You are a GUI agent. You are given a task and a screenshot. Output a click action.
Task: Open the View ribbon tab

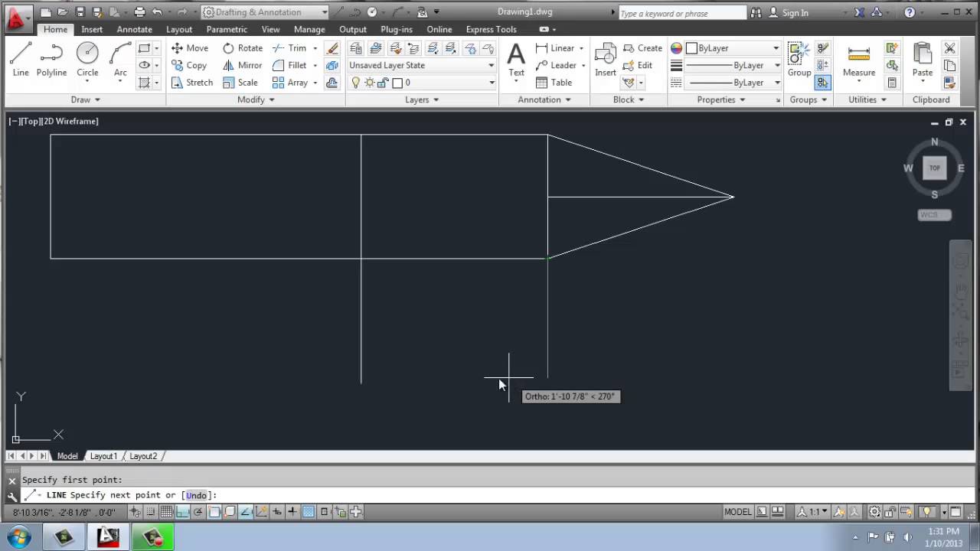270,29
